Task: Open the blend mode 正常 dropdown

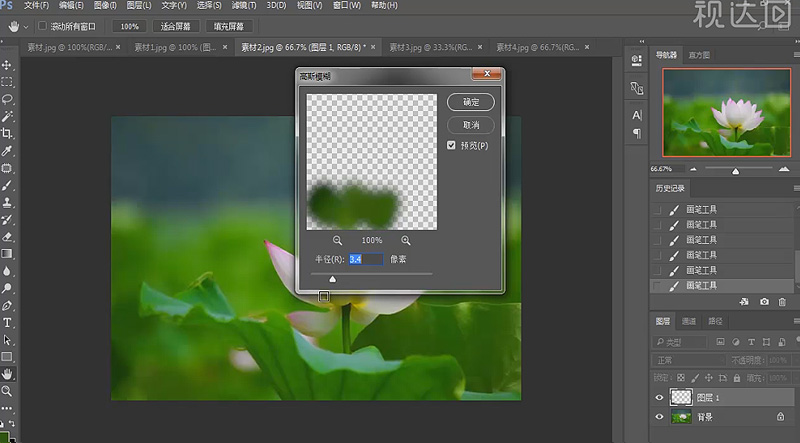Action: (x=689, y=360)
